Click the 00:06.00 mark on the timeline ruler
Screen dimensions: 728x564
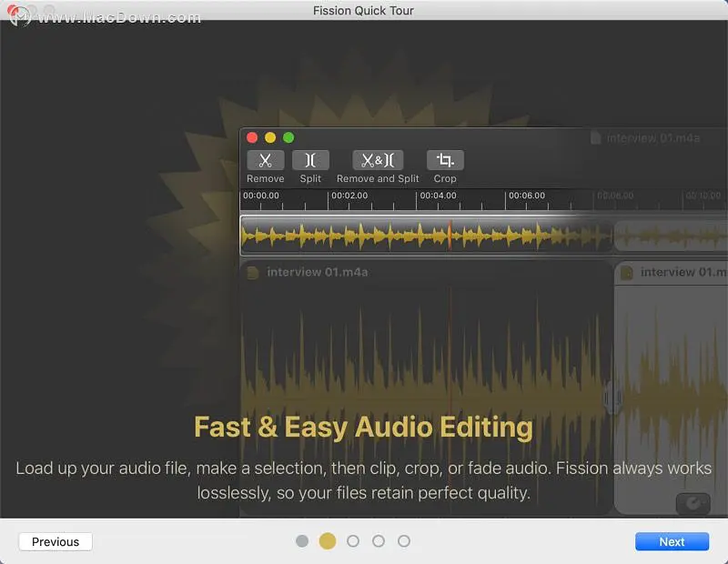[527, 196]
